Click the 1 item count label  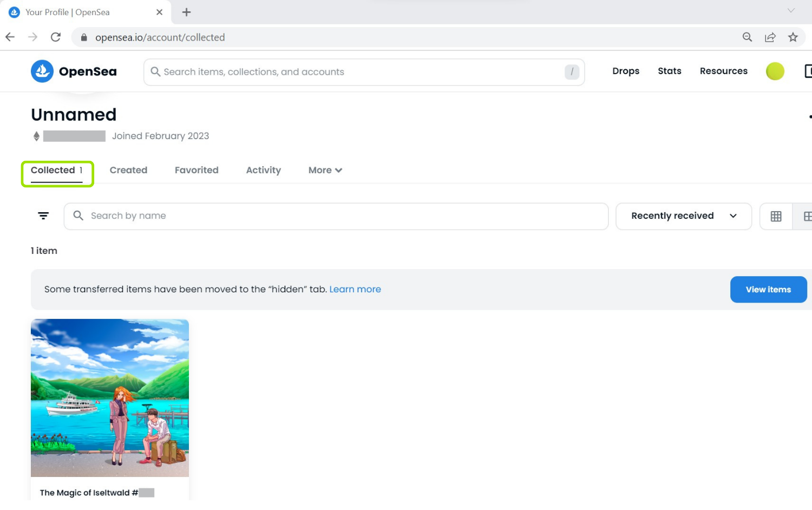[44, 251]
